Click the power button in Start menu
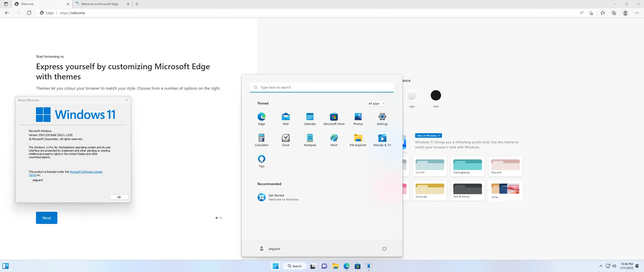The height and width of the screenshot is (272, 644). pos(384,249)
